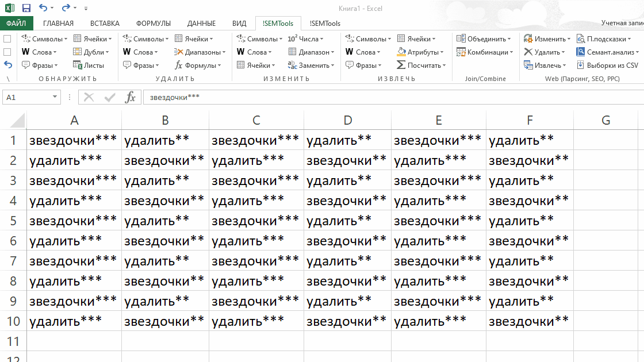Open Фразы dropdown in Обнаружить group

click(x=40, y=66)
